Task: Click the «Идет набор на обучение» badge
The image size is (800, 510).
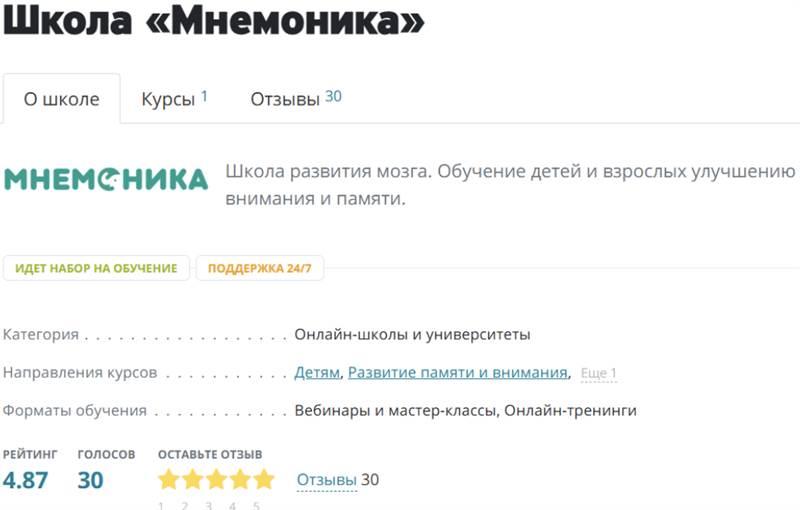Action: tap(96, 268)
